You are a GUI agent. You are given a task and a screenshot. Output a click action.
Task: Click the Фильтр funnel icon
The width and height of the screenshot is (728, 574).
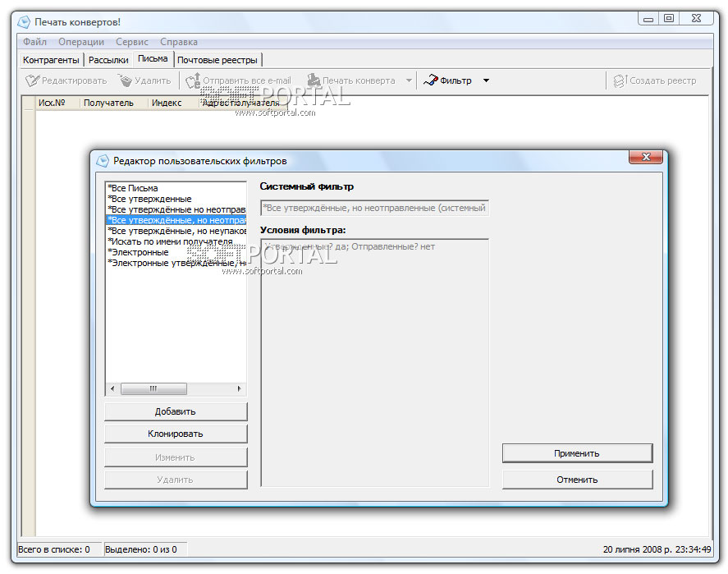[x=430, y=80]
